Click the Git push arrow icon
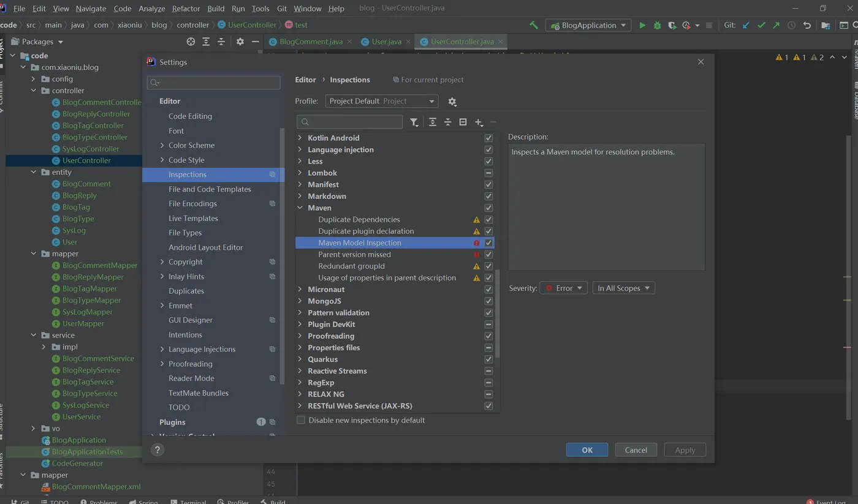 pyautogui.click(x=776, y=25)
